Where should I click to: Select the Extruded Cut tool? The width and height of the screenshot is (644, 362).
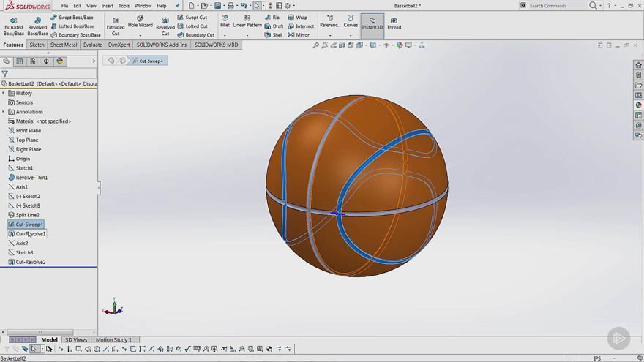(116, 26)
